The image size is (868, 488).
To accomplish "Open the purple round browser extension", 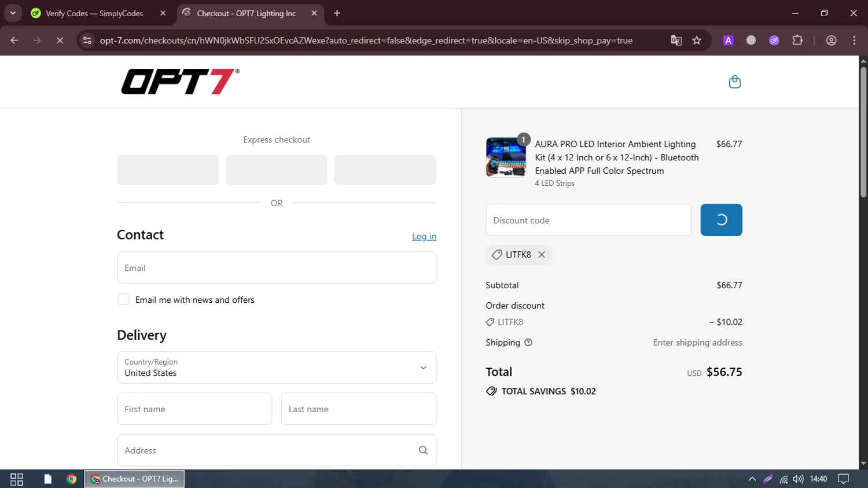I will 774,41.
